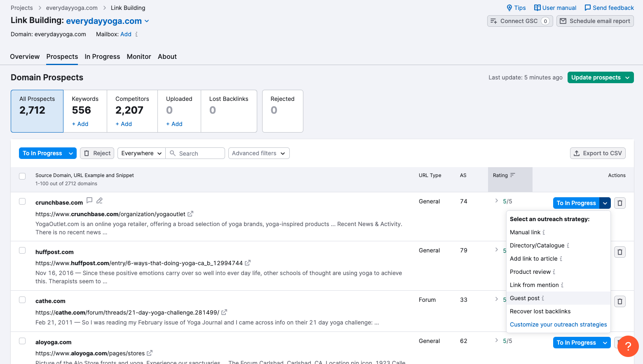The image size is (643, 364).
Task: Select the All Prospects card
Action: [37, 111]
